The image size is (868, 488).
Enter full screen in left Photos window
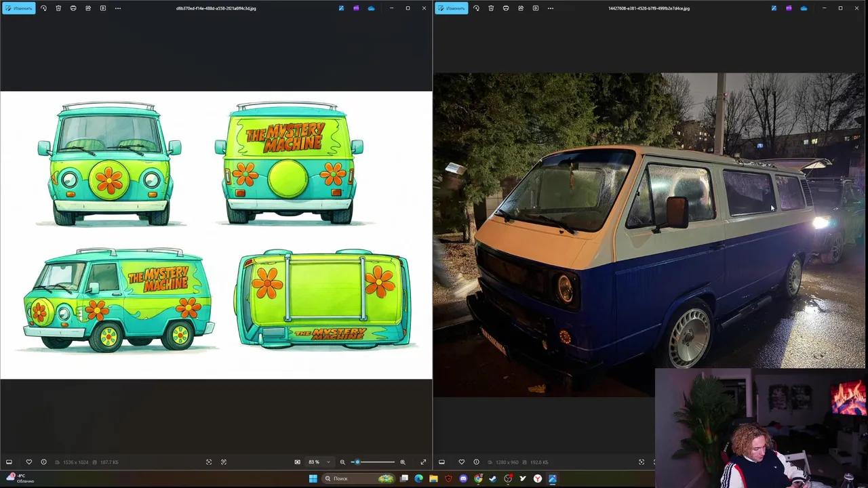point(423,462)
